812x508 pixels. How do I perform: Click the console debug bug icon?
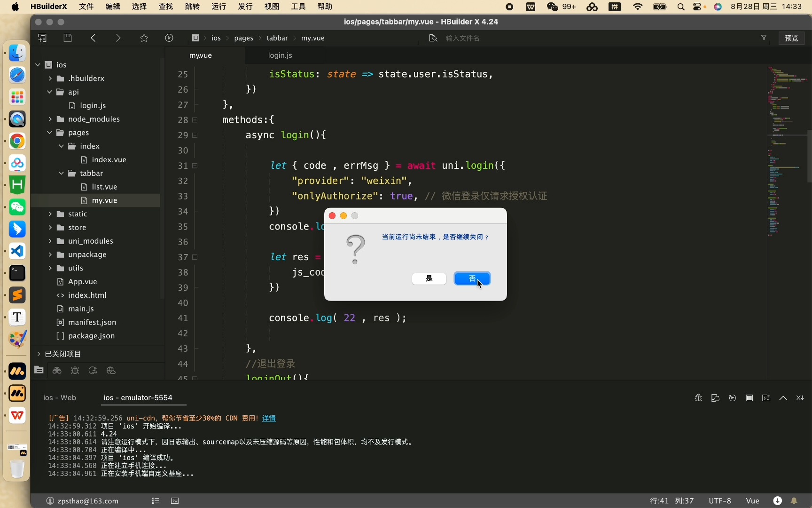point(698,398)
